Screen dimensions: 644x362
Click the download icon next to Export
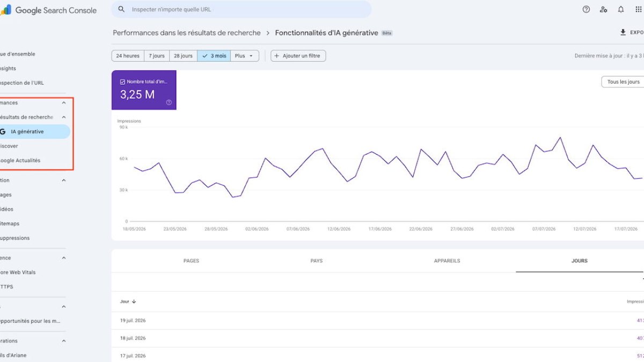623,32
